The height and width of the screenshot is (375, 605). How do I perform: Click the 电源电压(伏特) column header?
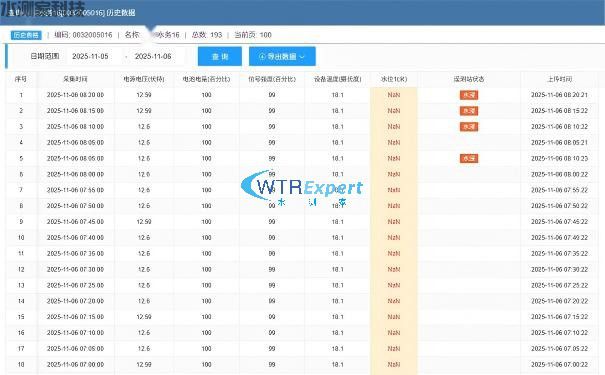tap(144, 79)
